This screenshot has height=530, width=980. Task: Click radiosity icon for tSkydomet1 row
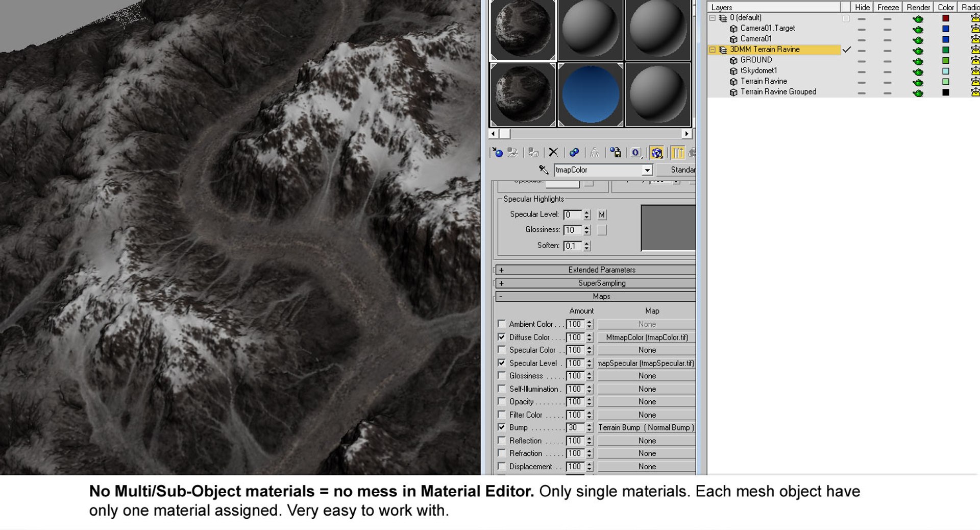[974, 71]
